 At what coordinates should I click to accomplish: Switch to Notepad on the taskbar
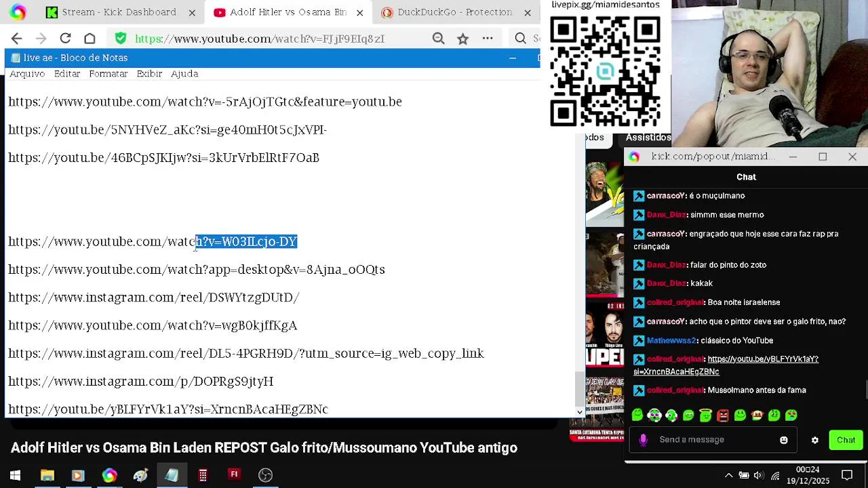[x=172, y=475]
